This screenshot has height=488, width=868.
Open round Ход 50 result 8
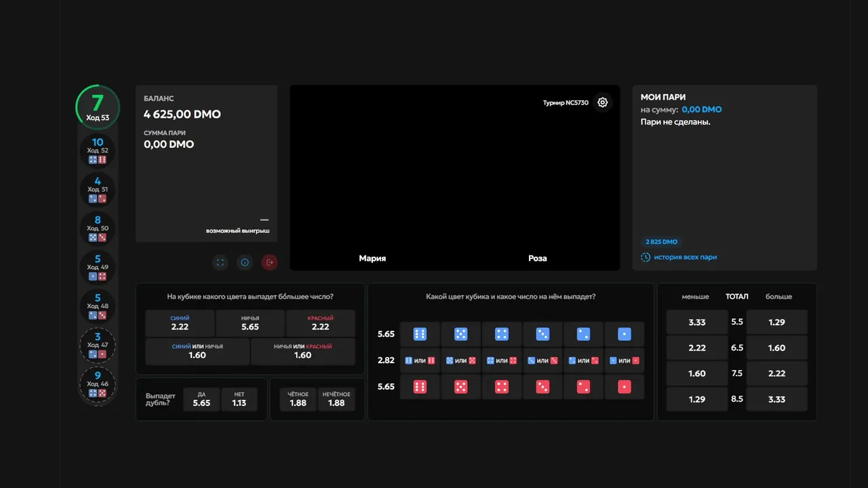point(98,228)
